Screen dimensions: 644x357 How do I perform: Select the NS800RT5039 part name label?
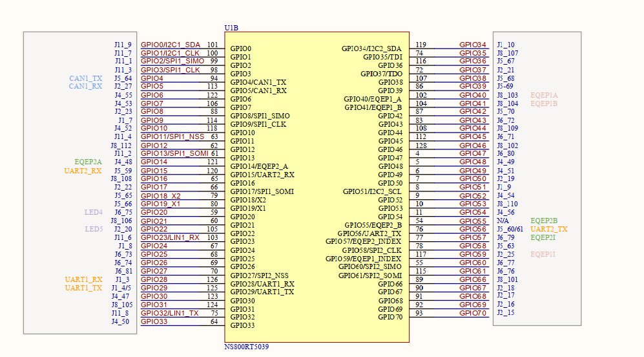(246, 347)
